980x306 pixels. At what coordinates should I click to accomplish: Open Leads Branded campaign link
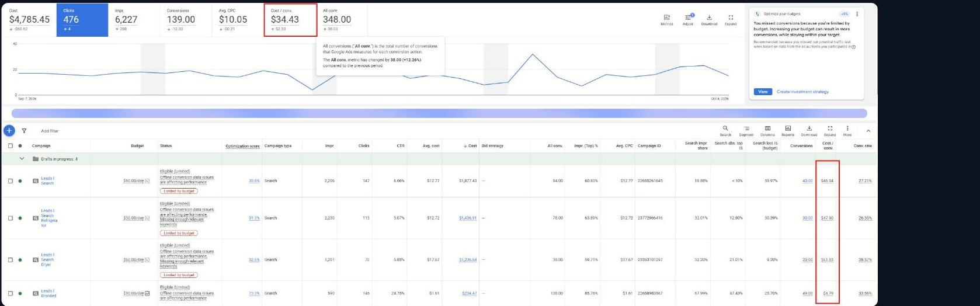48,293
